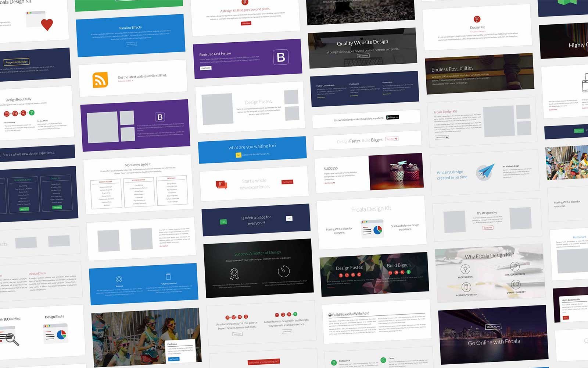Click START NOW above Go Online with Froala
Viewport: 588px width, 368px height.
pyautogui.click(x=493, y=327)
